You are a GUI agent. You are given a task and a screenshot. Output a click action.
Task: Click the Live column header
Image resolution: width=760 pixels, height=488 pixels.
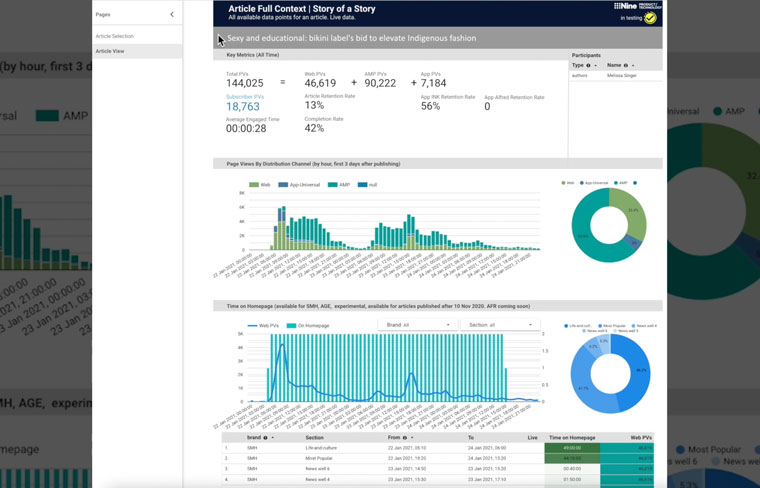coord(532,438)
